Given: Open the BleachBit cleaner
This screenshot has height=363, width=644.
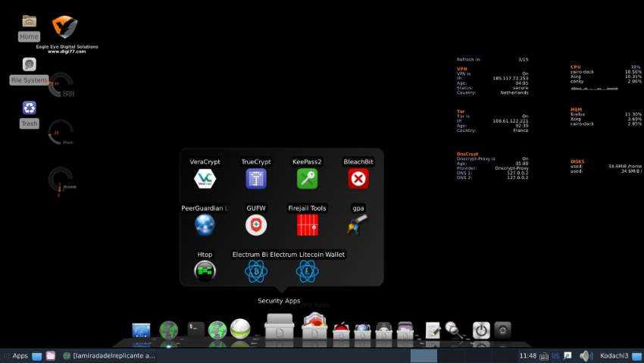Looking at the screenshot, I should tap(358, 179).
